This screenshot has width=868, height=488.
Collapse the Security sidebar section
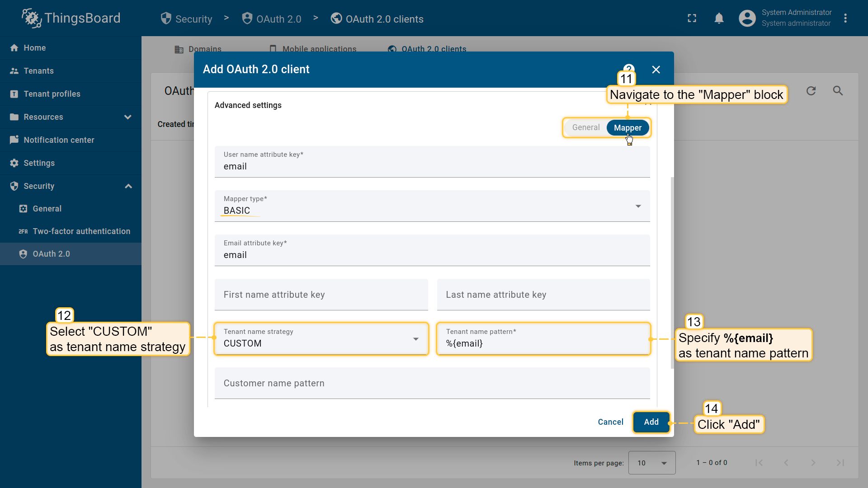[128, 186]
